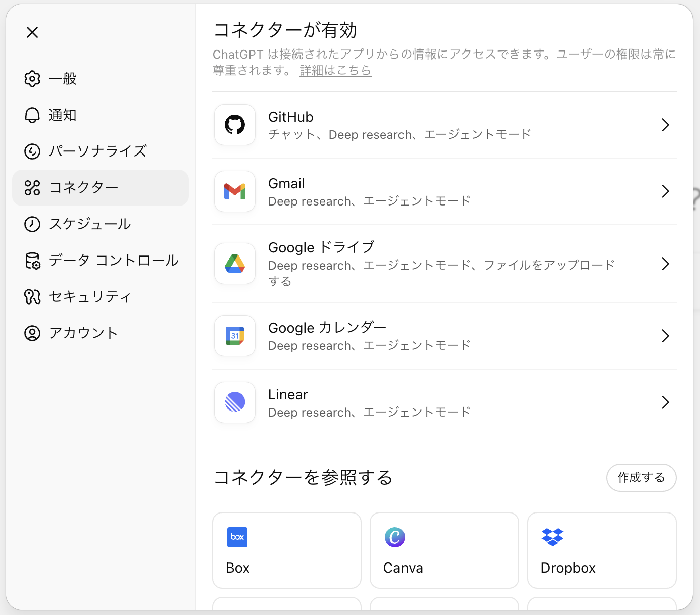Click the Google ドライブ title text
This screenshot has height=615, width=700.
tap(322, 247)
